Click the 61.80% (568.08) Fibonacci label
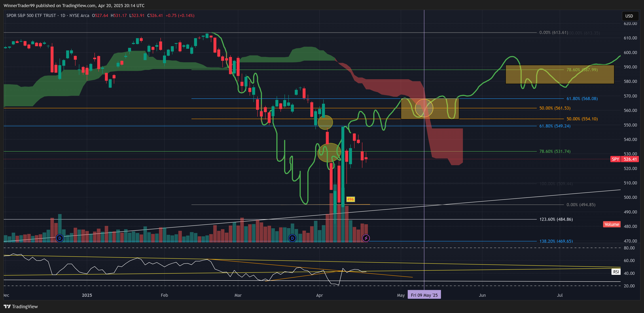The height and width of the screenshot is (313, 644). [582, 99]
